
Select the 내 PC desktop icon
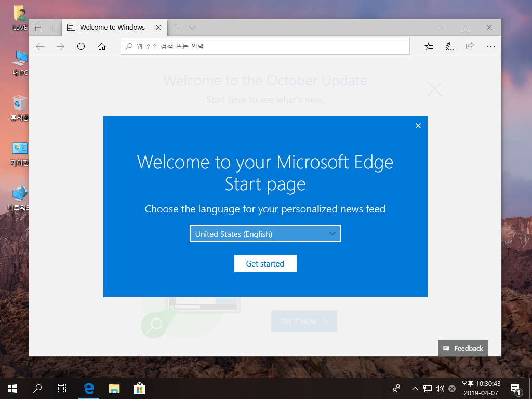(20, 63)
